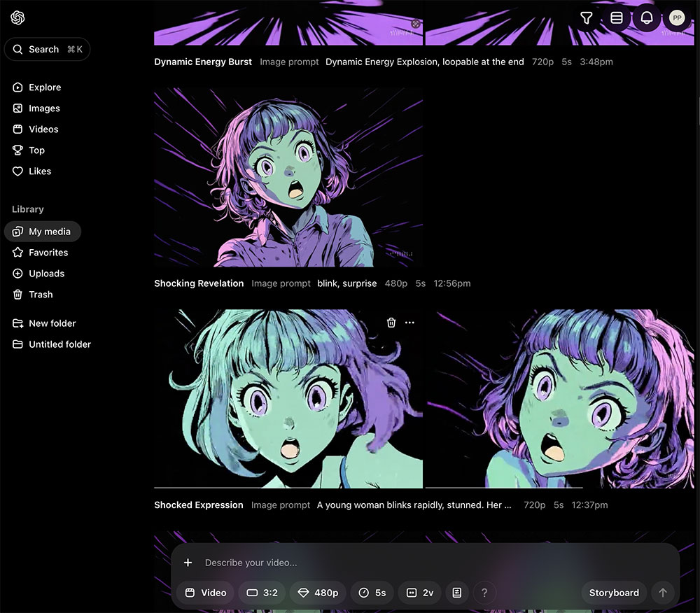The image size is (700, 613).
Task: Toggle the list view icon
Action: (617, 18)
